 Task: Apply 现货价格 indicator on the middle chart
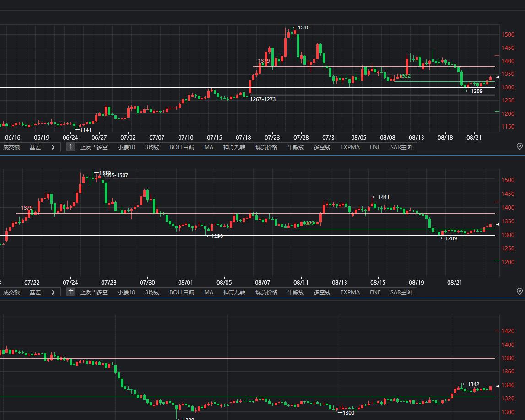266,292
